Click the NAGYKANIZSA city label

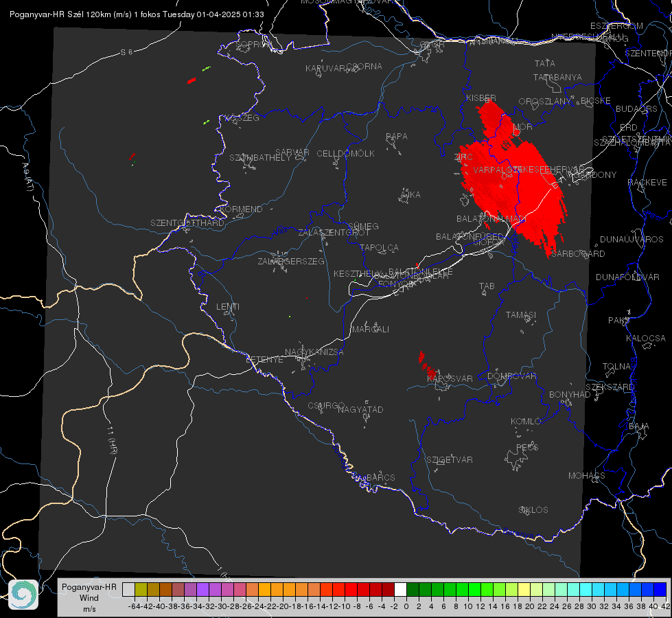click(314, 352)
